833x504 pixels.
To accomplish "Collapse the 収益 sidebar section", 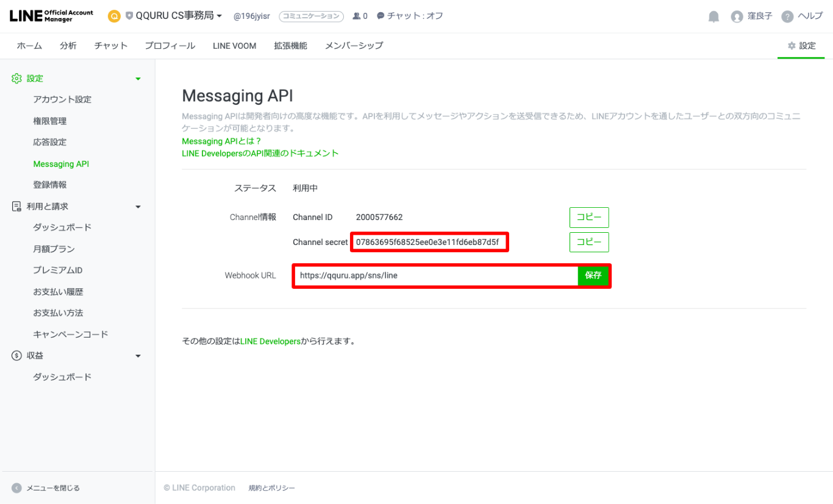I will 138,356.
